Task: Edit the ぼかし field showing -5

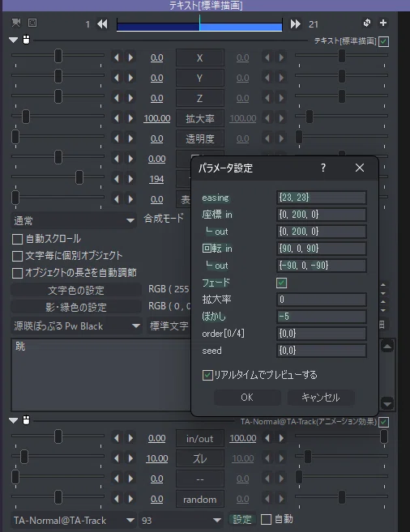Action: (x=322, y=317)
